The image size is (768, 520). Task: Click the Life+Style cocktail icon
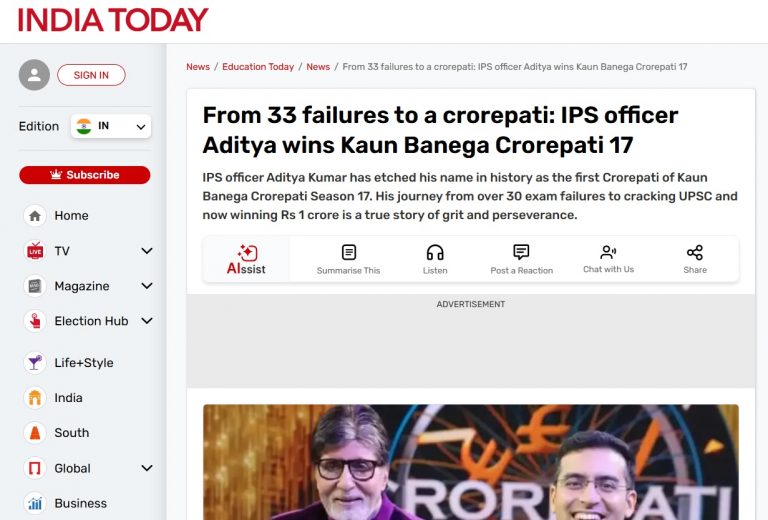point(35,363)
